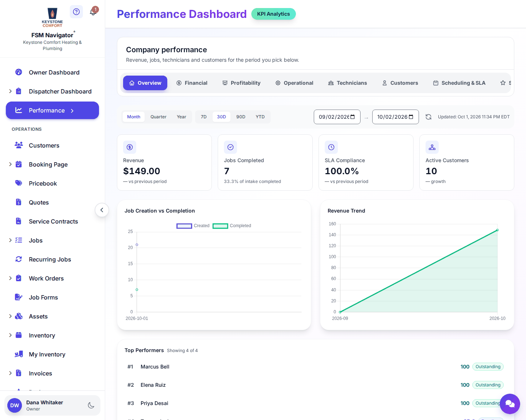Edit the end date field 10/02/2026
This screenshot has width=526, height=420.
(x=396, y=117)
